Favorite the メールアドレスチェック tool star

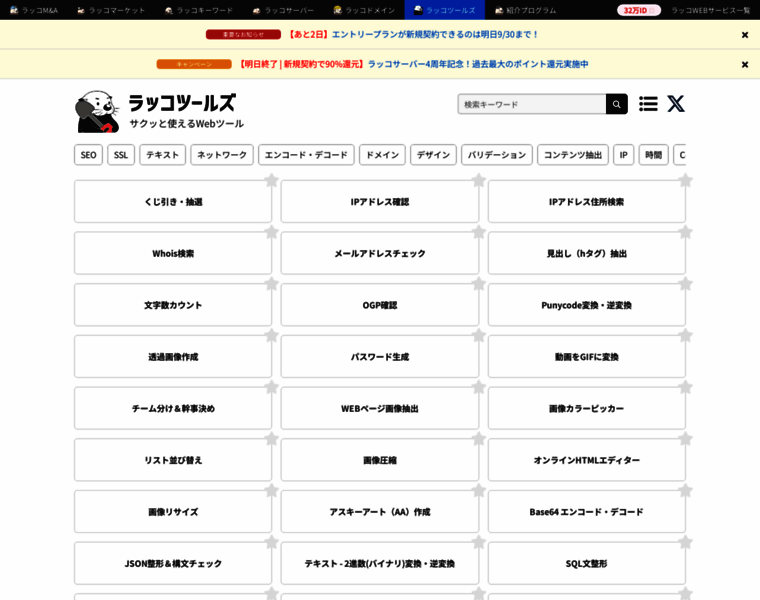pyautogui.click(x=479, y=233)
